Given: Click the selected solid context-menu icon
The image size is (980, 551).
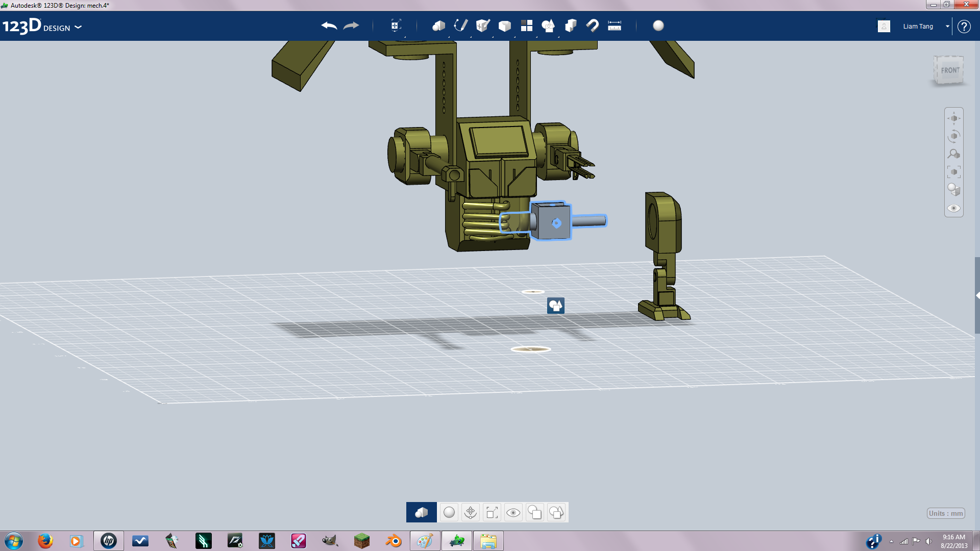Looking at the screenshot, I should (x=422, y=512).
